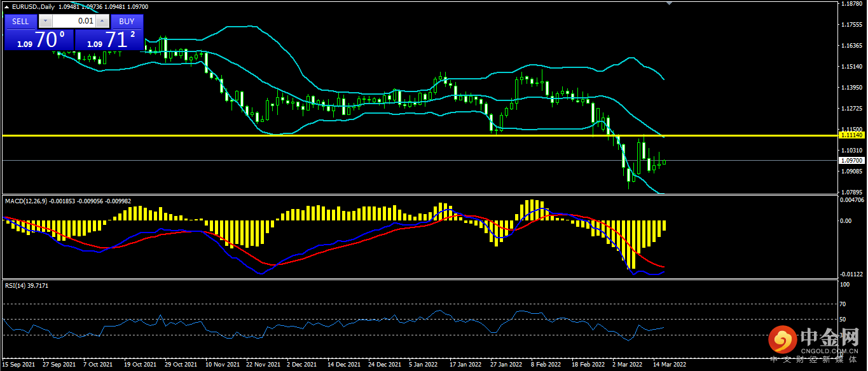868x371 pixels.
Task: Click the ask price 1.09 71 display
Action: tap(109, 40)
